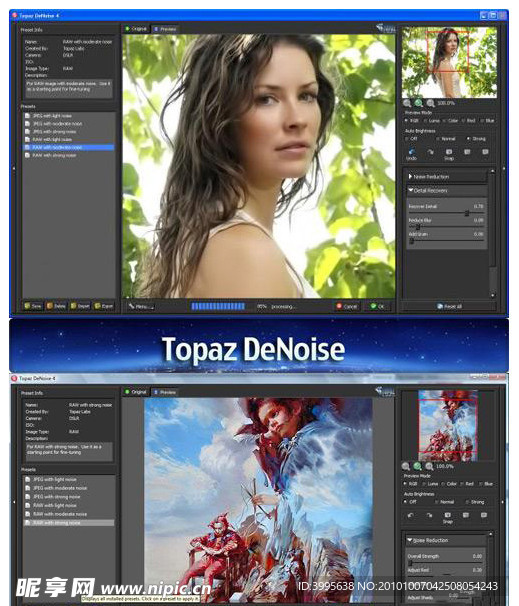Choose RAW with strong noise preset, portrait window
Image resolution: width=519 pixels, height=606 pixels.
(x=69, y=155)
